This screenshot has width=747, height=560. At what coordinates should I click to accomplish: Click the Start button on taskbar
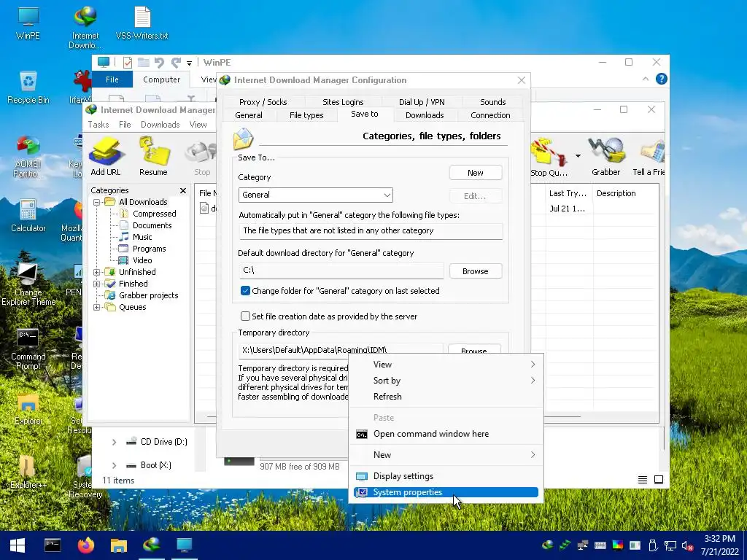point(18,545)
